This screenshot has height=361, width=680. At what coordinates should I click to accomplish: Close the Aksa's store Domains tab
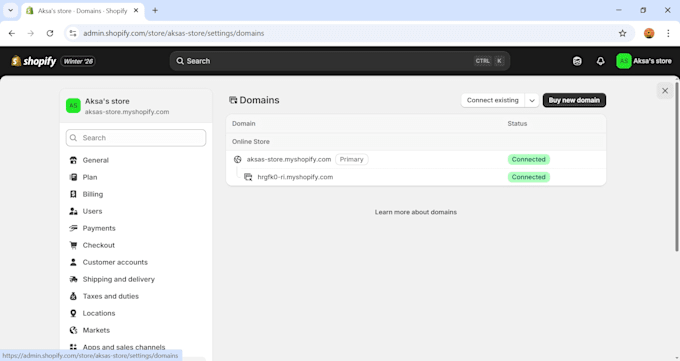(136, 10)
